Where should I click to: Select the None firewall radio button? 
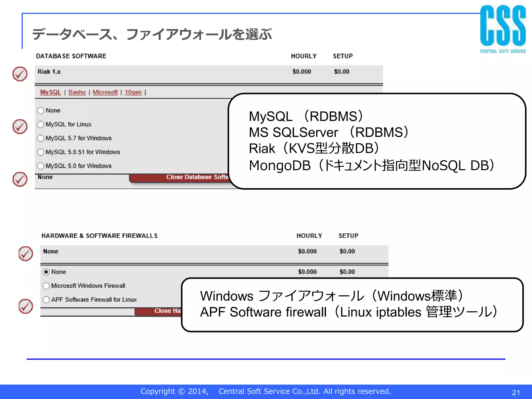(x=46, y=272)
